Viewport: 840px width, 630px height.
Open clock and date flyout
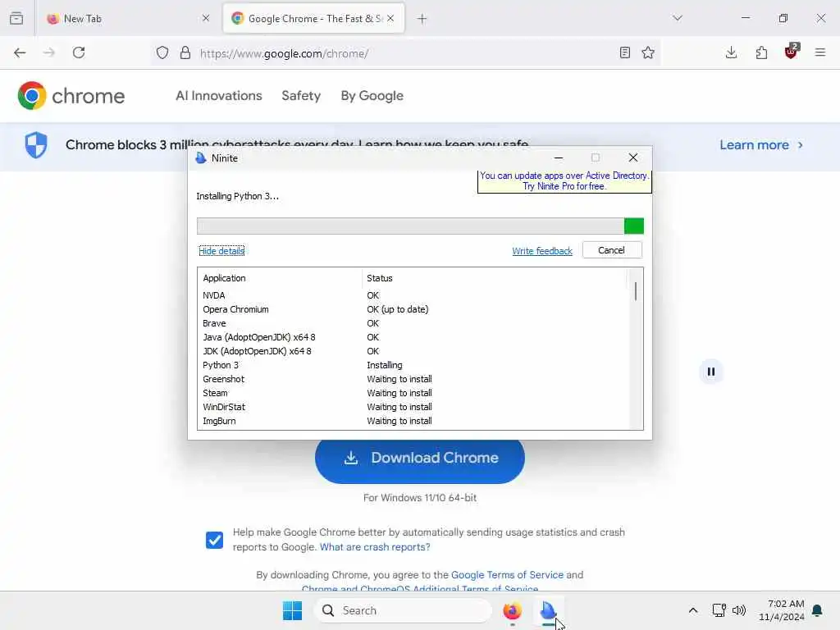tap(782, 610)
